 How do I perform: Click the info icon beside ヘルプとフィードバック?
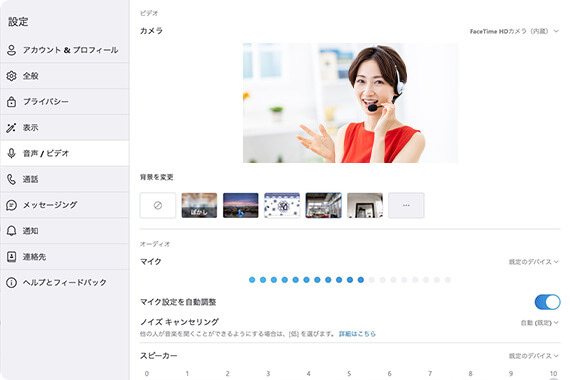point(11,283)
